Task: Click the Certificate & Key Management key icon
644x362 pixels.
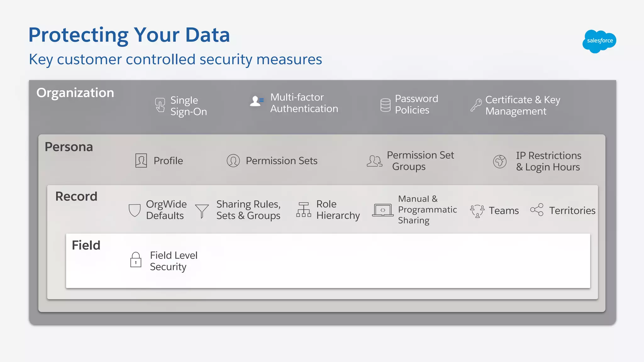Action: [x=476, y=105]
